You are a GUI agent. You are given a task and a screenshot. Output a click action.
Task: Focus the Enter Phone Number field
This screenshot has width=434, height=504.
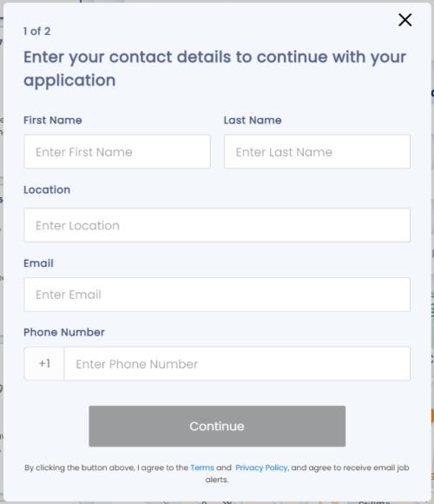point(237,363)
